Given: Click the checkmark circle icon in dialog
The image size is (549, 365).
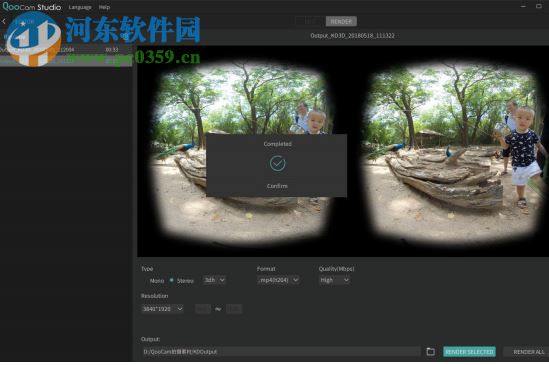Looking at the screenshot, I should coord(277,163).
